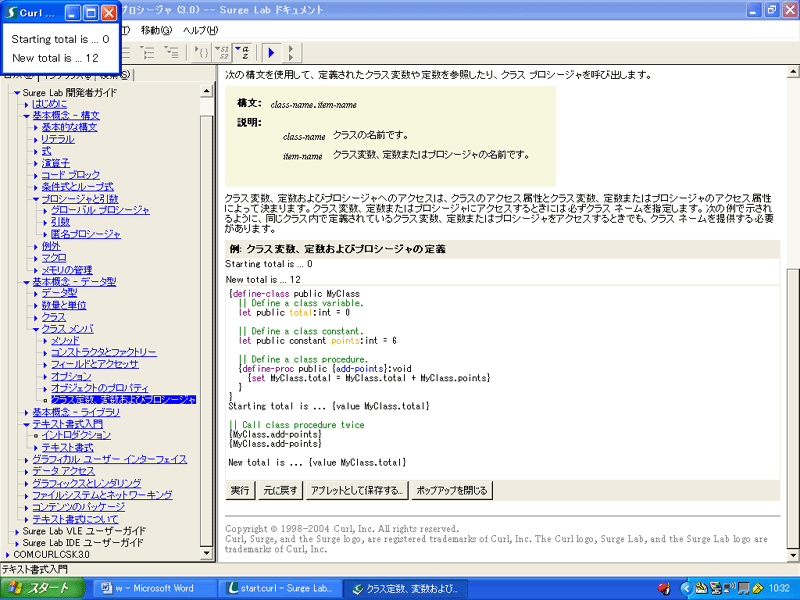This screenshot has width=800, height=600.
Task: Click the Curl logo icon in the popup title bar
Action: pos(11,13)
